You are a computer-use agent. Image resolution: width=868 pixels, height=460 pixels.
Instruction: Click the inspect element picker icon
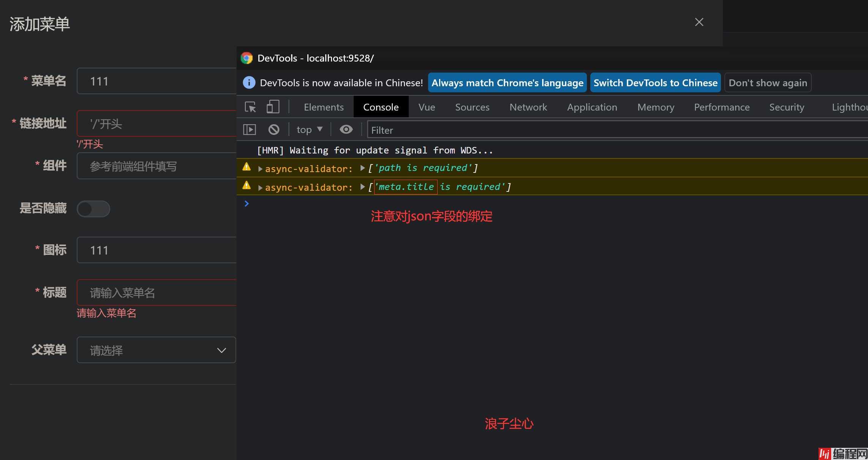pos(250,107)
